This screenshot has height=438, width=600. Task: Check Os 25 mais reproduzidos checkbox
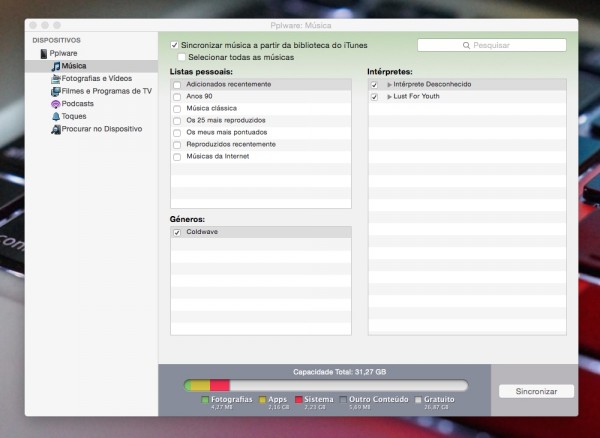177,121
